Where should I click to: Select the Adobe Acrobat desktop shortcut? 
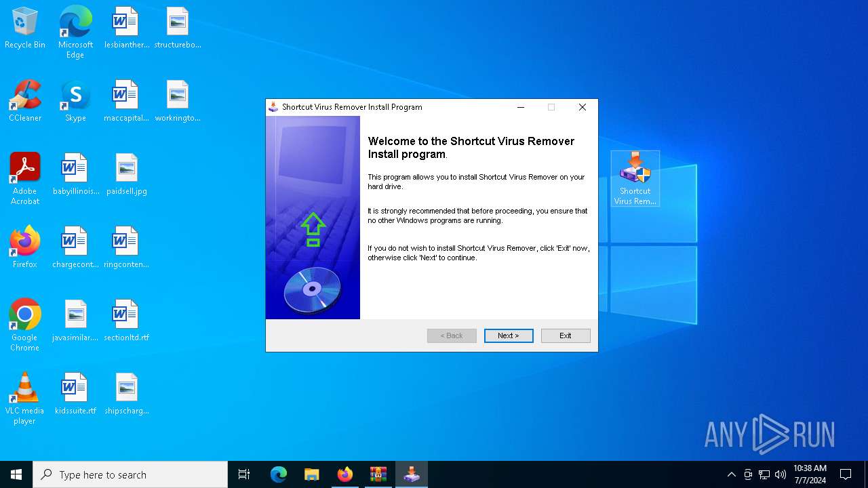click(x=25, y=179)
